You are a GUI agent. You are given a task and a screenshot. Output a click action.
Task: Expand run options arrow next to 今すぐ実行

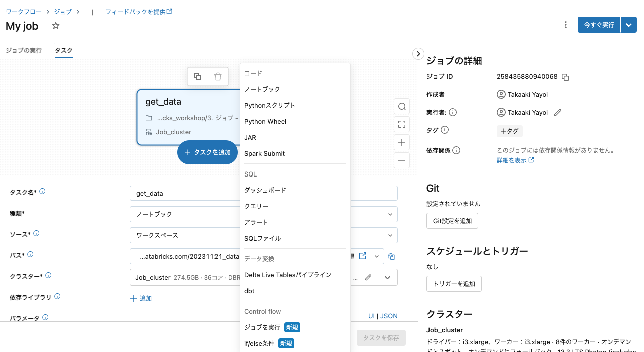(x=629, y=24)
